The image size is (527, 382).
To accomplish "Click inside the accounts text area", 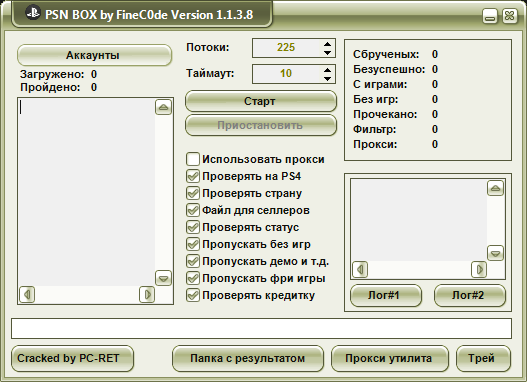I will click(87, 192).
